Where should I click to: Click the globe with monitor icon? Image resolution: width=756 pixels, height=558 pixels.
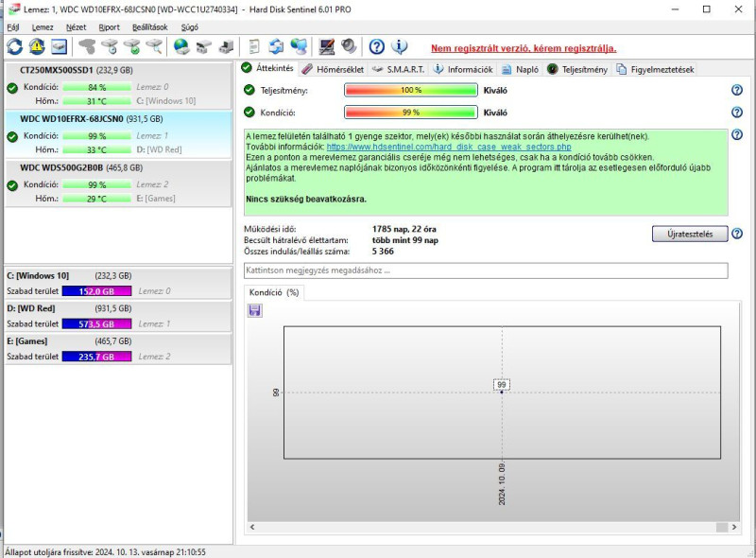click(x=299, y=47)
